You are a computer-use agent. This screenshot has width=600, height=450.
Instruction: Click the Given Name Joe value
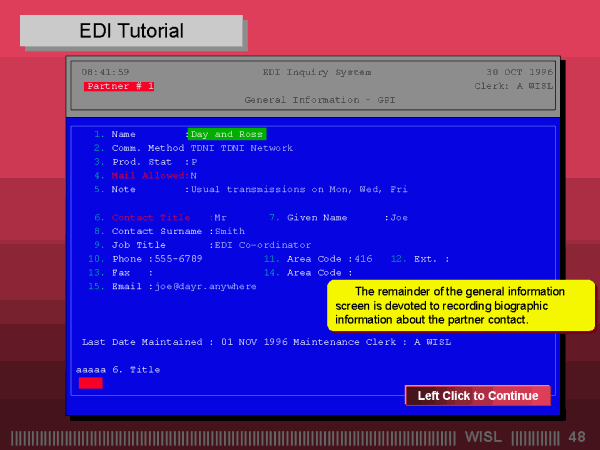(399, 217)
